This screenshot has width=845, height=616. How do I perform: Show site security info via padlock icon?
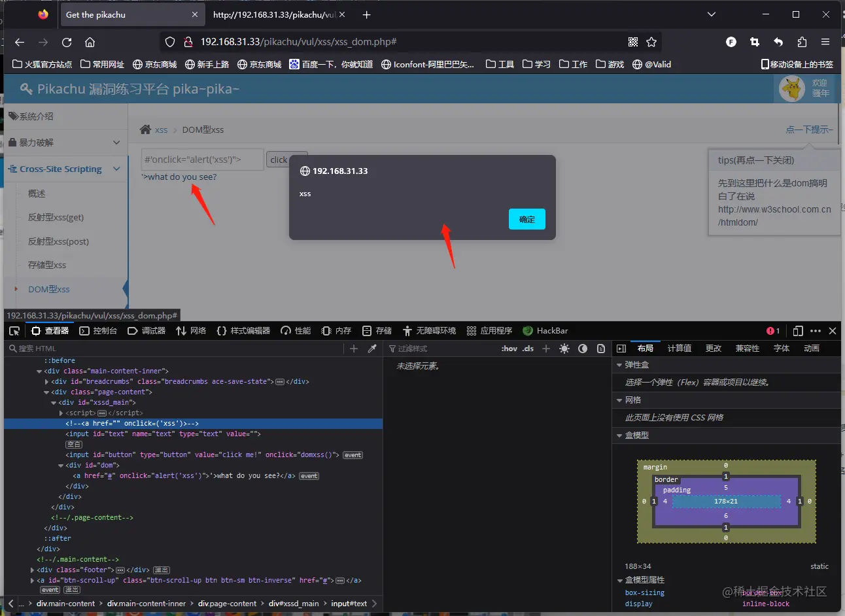pyautogui.click(x=188, y=42)
